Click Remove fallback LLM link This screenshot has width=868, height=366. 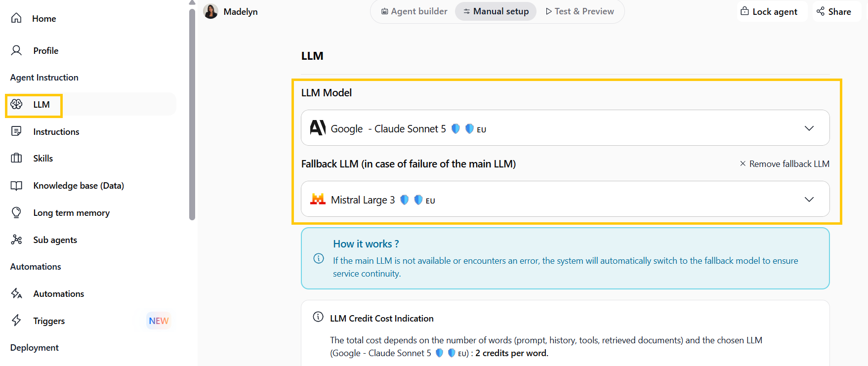click(x=785, y=163)
